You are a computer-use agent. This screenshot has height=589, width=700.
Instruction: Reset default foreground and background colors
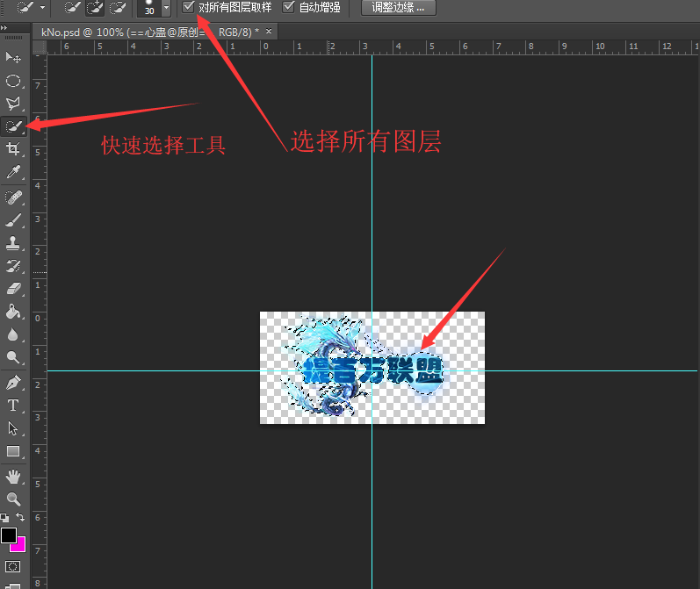(x=4, y=518)
